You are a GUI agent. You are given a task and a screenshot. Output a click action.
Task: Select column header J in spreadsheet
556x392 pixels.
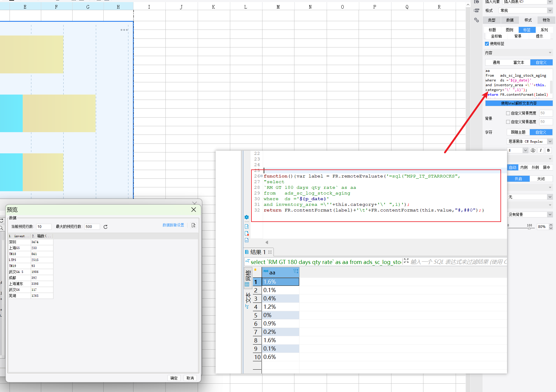point(181,7)
